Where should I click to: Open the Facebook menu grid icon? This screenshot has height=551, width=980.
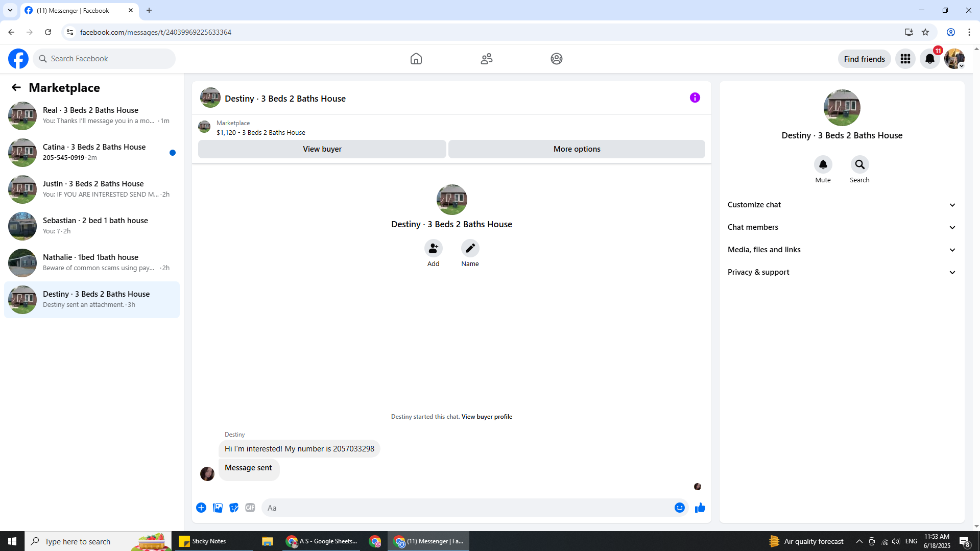[x=905, y=59]
